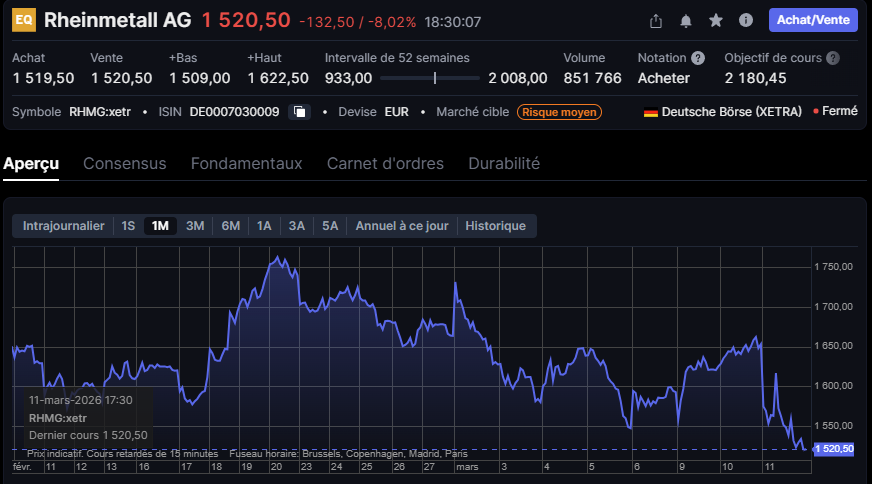Image resolution: width=872 pixels, height=484 pixels.
Task: Click the Deutsche Börse (XETRA) exchange label
Action: click(731, 112)
